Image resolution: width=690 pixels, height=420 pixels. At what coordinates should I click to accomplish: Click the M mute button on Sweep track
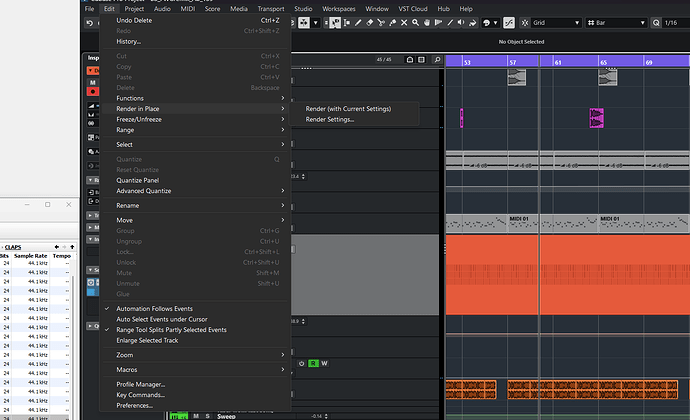pyautogui.click(x=196, y=415)
